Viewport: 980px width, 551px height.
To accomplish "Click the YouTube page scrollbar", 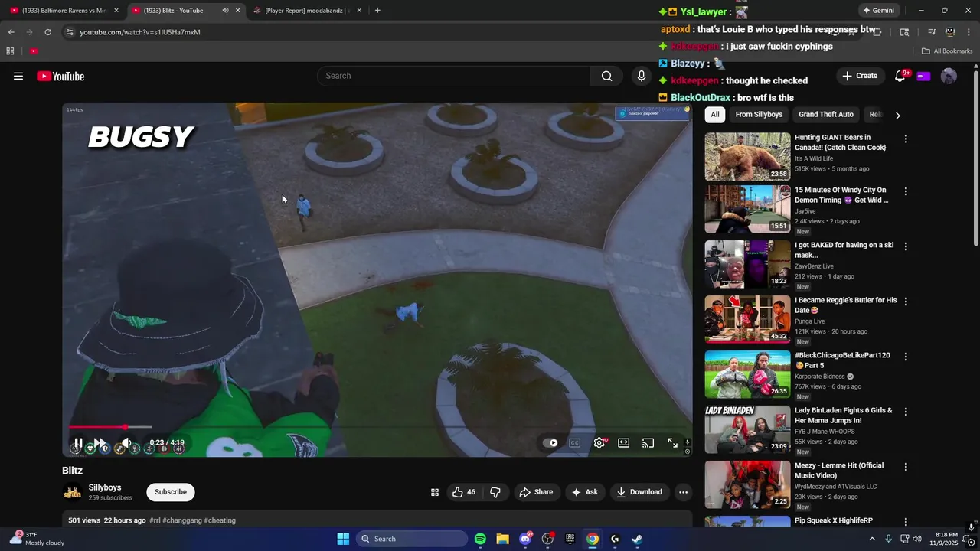I will click(x=975, y=158).
